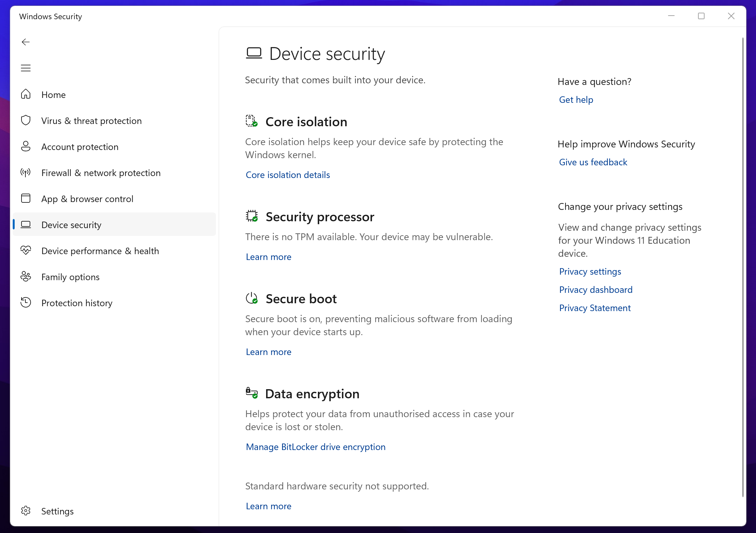Click Learn more under Security processor
The image size is (756, 533).
(268, 257)
